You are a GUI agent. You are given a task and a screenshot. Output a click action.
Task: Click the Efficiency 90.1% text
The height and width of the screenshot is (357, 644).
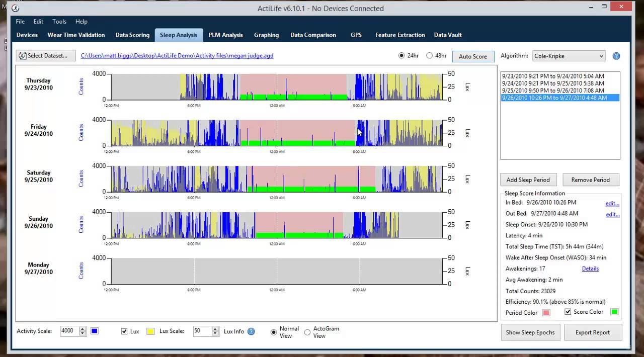[x=555, y=302]
